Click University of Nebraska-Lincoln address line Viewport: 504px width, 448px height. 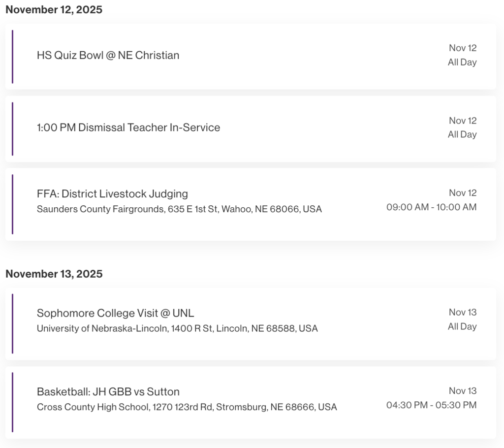point(177,328)
